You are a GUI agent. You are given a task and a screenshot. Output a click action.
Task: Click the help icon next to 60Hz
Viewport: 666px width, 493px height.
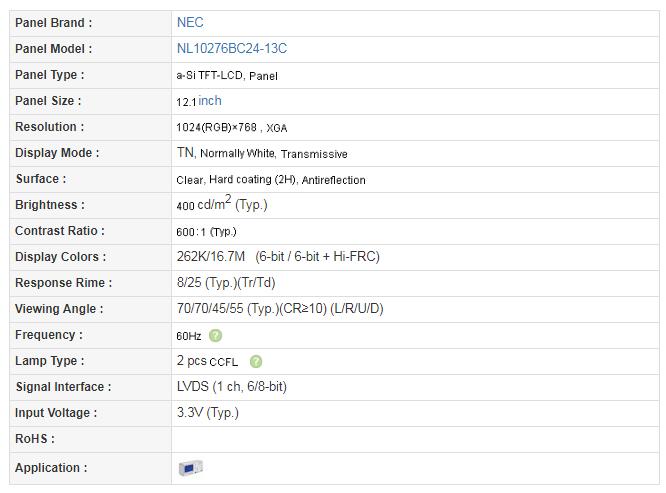(215, 335)
